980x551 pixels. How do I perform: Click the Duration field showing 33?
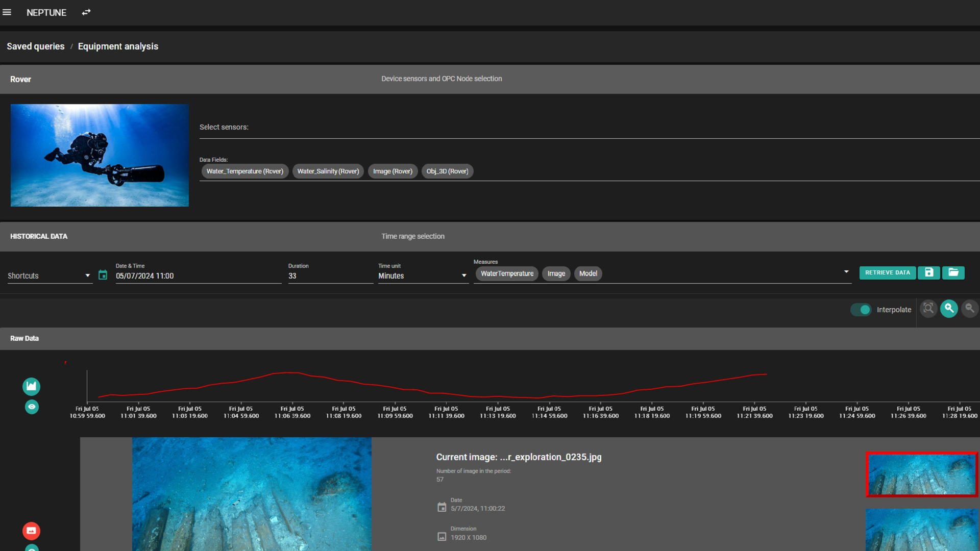click(331, 275)
